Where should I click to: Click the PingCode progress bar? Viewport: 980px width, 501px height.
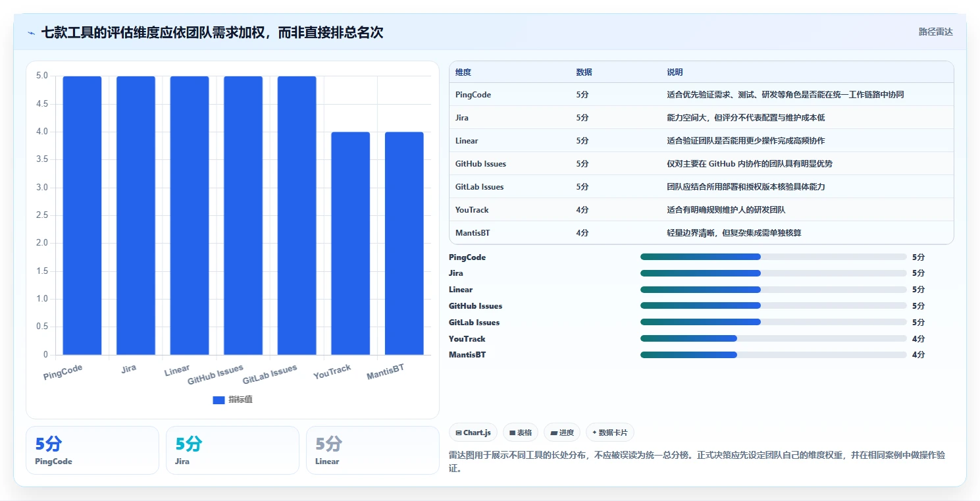[773, 257]
